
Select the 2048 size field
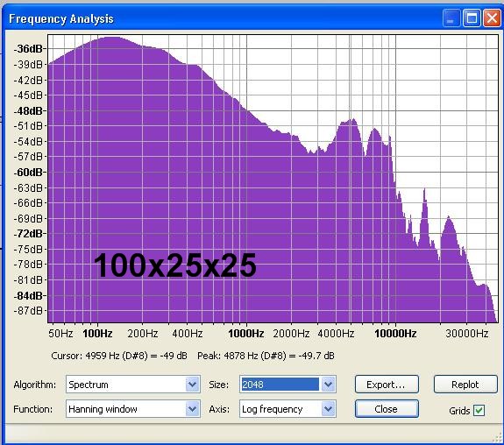click(x=280, y=385)
